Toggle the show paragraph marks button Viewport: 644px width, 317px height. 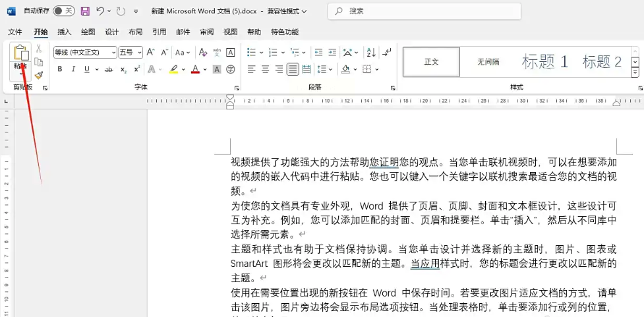pyautogui.click(x=387, y=52)
